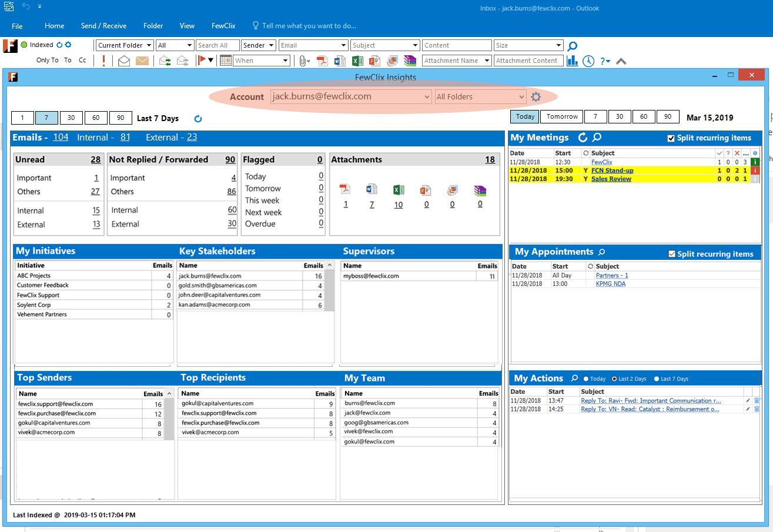Click the calendar date icon beside When
773x532 pixels.
(226, 61)
